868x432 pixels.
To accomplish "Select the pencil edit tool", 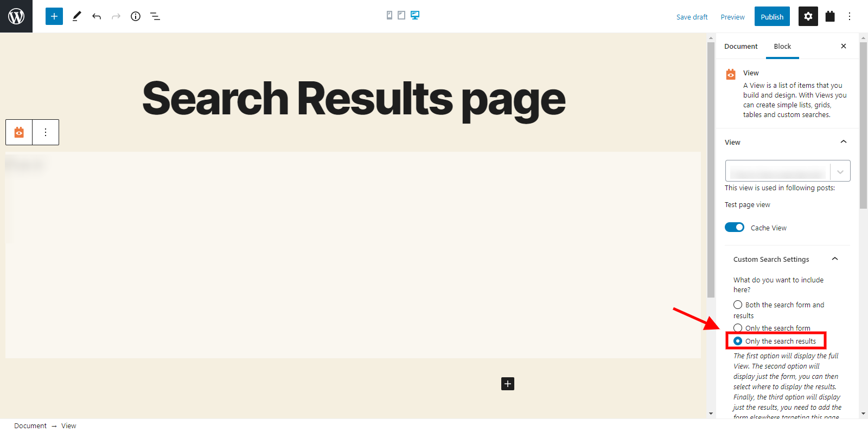I will click(77, 16).
